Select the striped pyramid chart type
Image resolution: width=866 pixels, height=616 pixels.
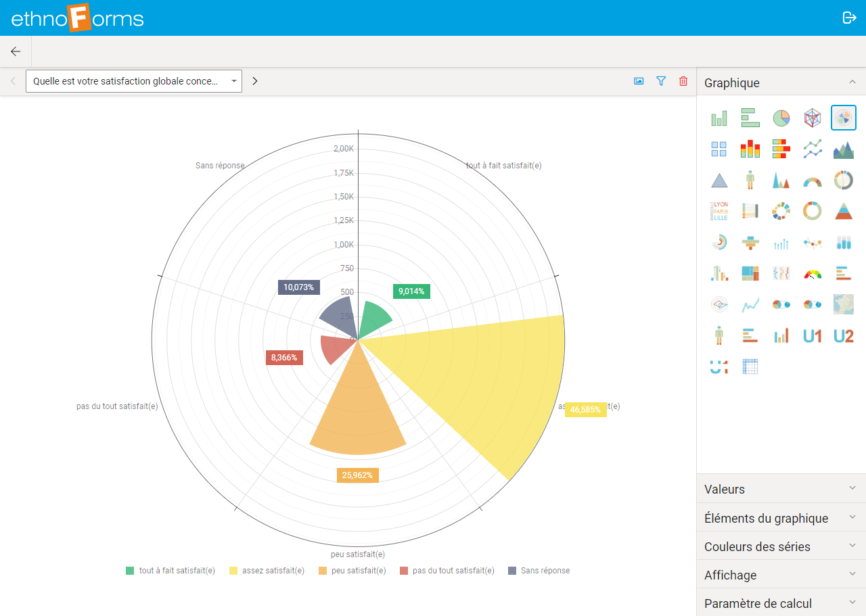pyautogui.click(x=844, y=212)
